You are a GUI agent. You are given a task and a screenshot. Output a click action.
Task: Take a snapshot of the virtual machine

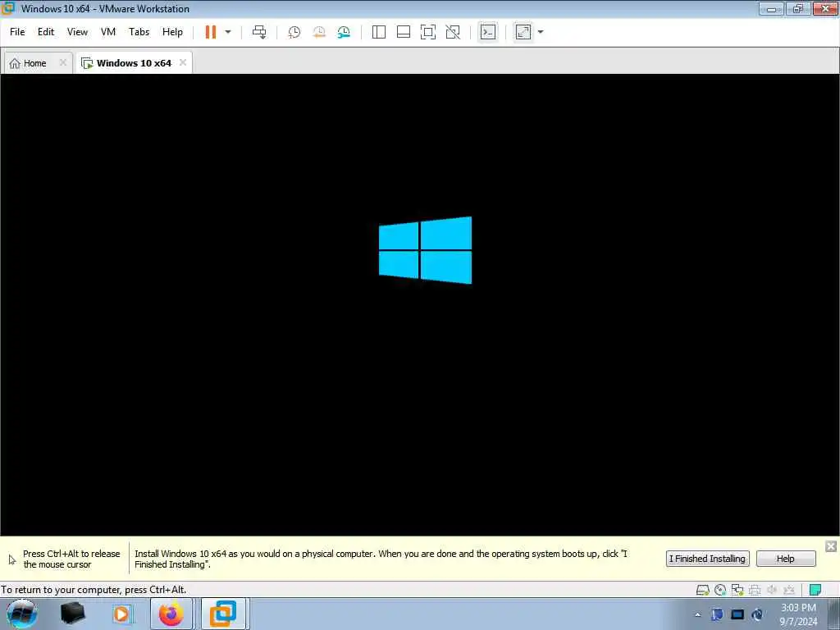294,32
